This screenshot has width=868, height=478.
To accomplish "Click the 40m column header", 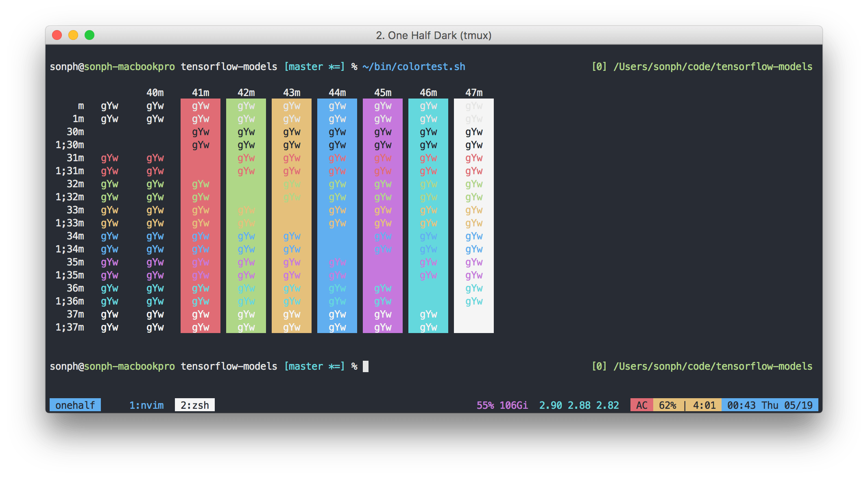I will (x=155, y=93).
